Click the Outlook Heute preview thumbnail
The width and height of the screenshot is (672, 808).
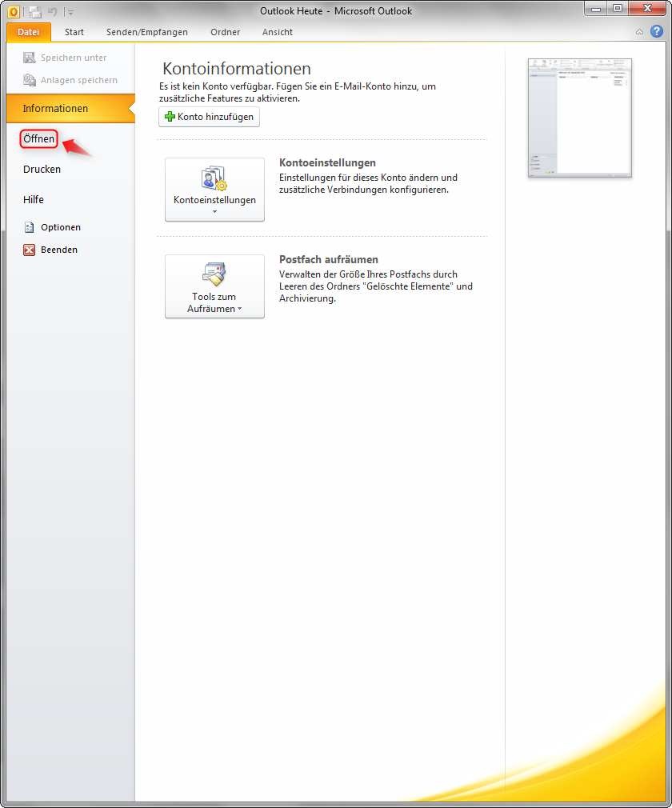578,118
